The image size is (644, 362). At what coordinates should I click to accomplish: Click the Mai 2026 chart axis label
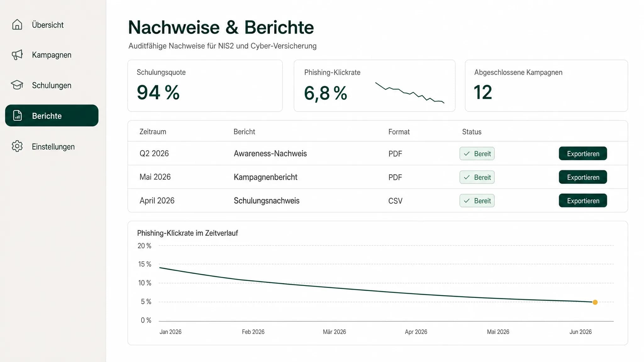point(498,332)
